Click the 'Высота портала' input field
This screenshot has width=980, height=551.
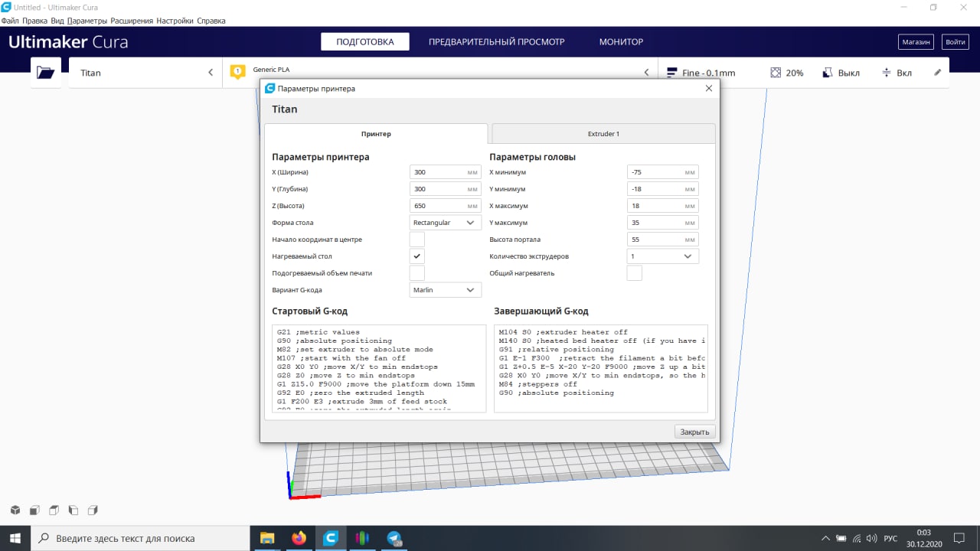point(663,240)
